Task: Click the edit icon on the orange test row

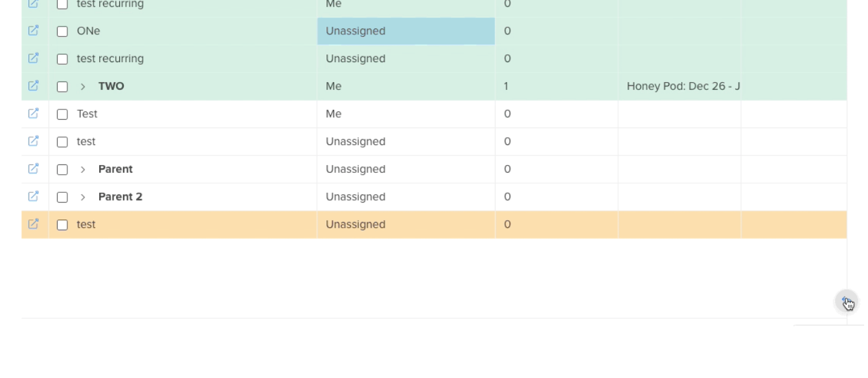Action: (x=34, y=224)
